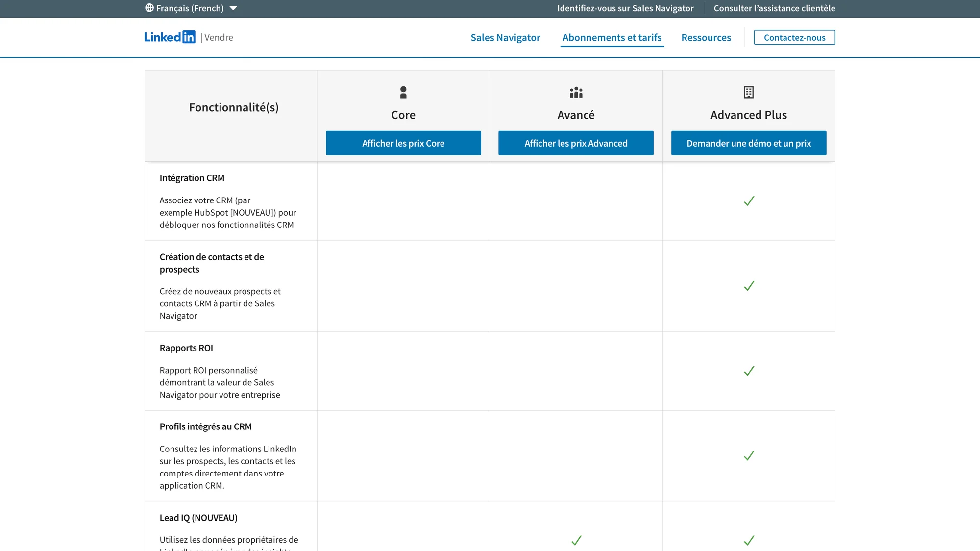Click the globe language icon

pyautogui.click(x=149, y=8)
